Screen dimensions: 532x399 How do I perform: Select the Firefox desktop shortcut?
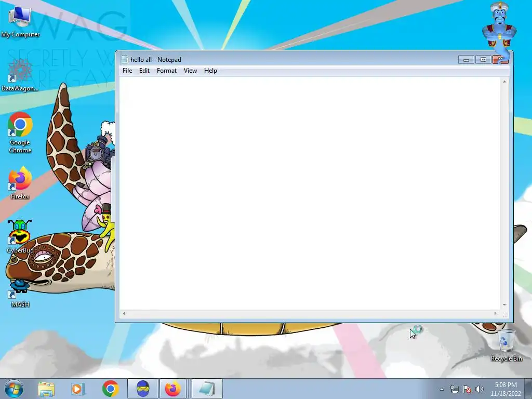[20, 183]
